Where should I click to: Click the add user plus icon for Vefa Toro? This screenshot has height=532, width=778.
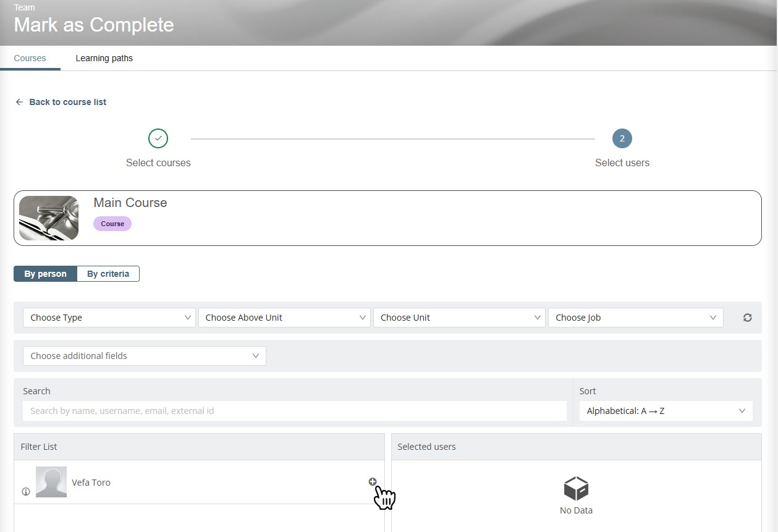click(373, 482)
